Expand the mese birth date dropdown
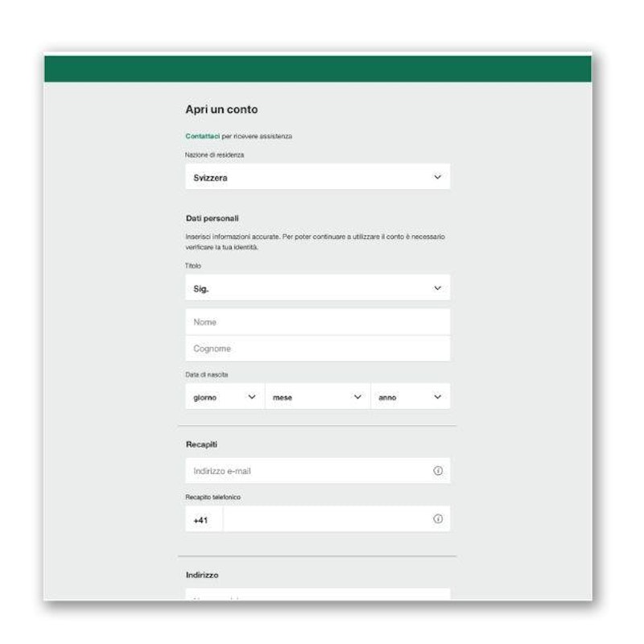This screenshot has width=644, height=644. click(317, 397)
